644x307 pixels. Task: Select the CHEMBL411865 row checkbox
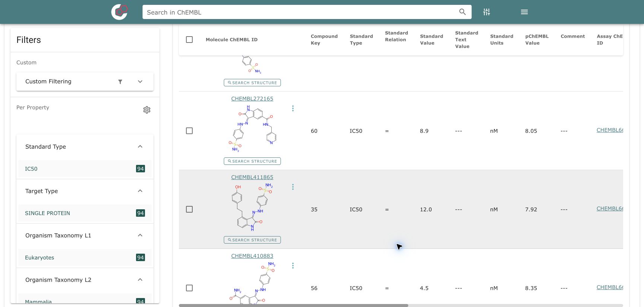pos(189,209)
